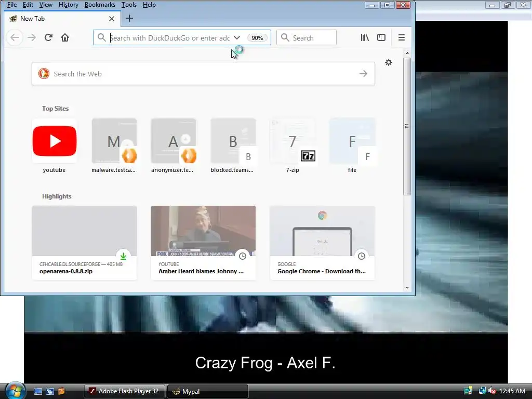Click the Crazy Frog - Axel F. caption
The image size is (532, 399).
(265, 363)
